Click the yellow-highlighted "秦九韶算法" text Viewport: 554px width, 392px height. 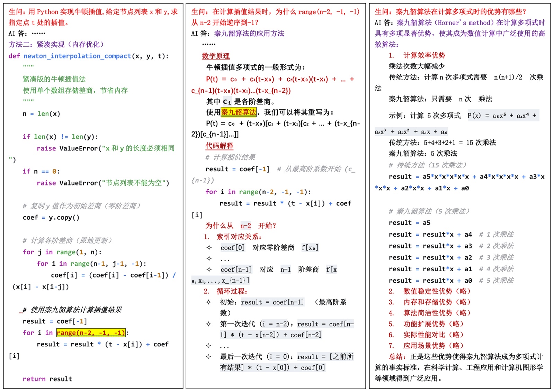click(239, 112)
